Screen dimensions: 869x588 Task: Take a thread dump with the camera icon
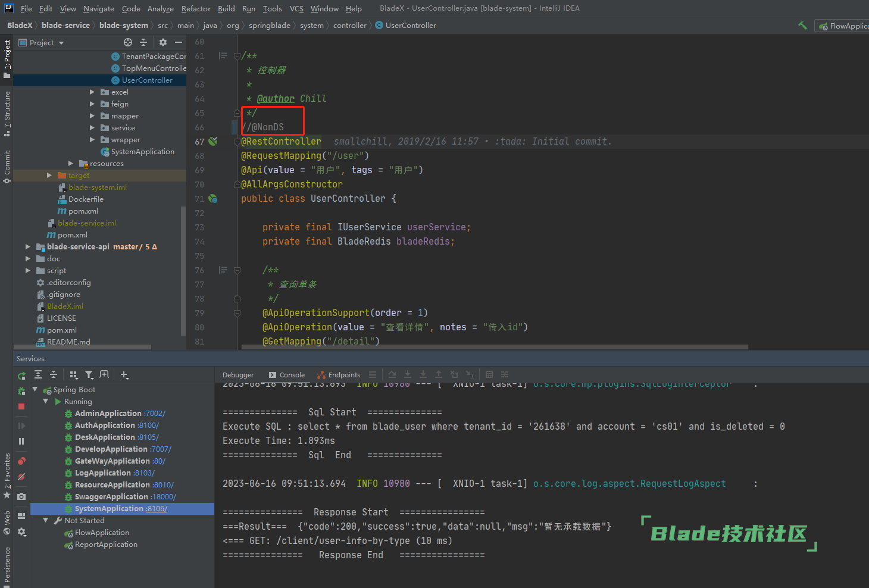pos(21,496)
